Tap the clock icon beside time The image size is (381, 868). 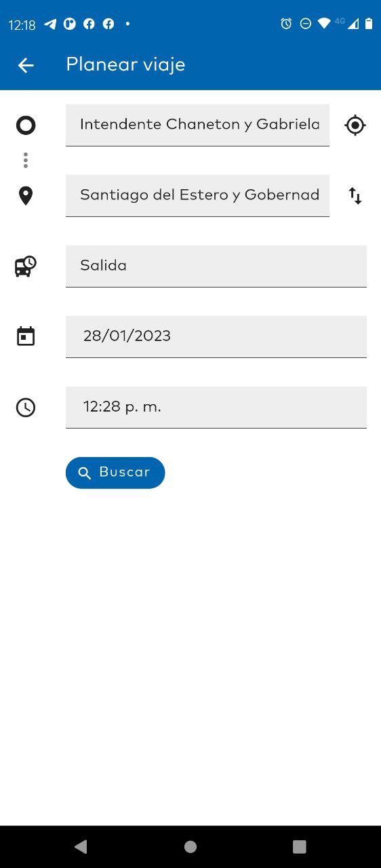(x=26, y=408)
